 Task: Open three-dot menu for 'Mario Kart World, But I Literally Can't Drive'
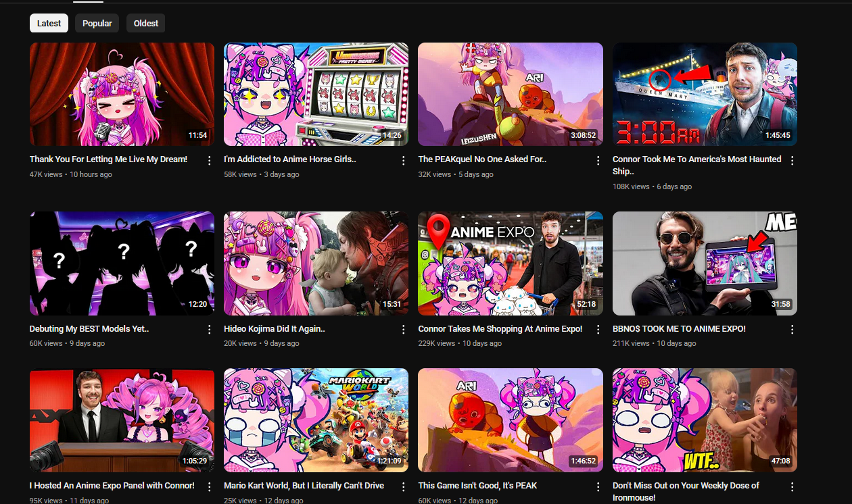click(x=404, y=486)
